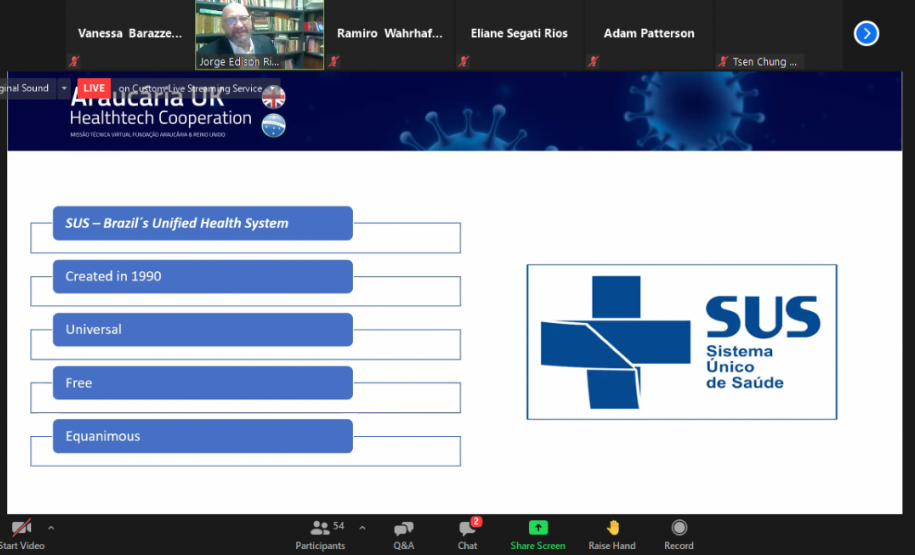Start recording with the Record icon
Screen dimensions: 915x555
679,528
